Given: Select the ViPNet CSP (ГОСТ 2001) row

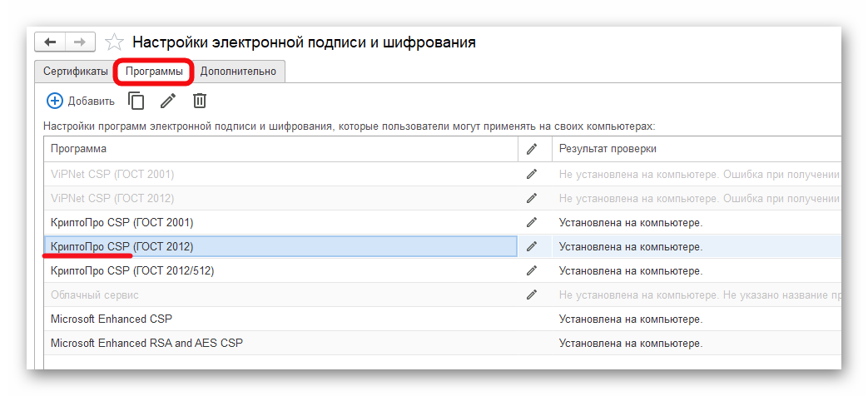Looking at the screenshot, I should pos(442,174).
